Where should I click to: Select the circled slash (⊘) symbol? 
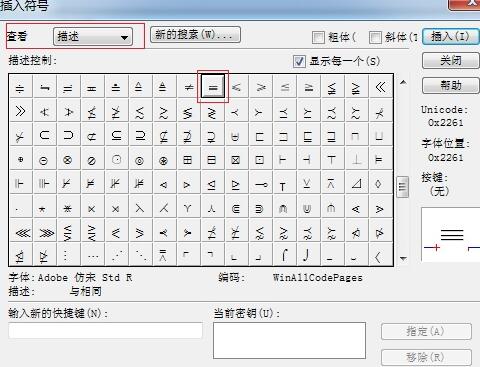coord(93,159)
